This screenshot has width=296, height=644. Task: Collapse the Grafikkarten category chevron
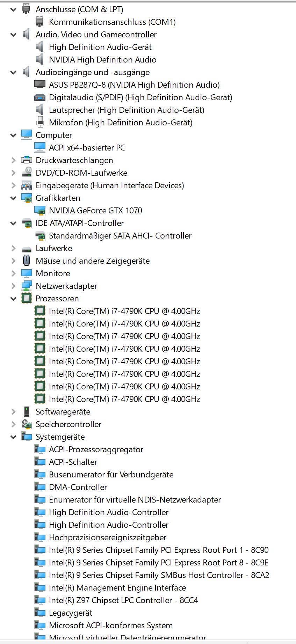click(x=13, y=198)
